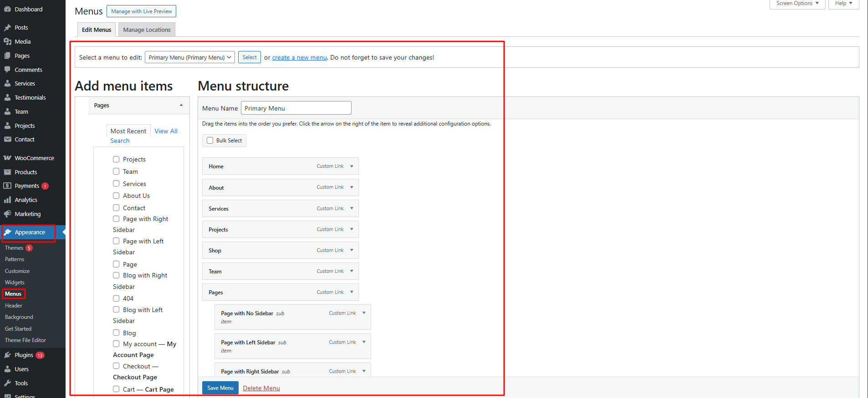Viewport: 868px width, 398px height.
Task: Expand the Team menu item arrow
Action: pyautogui.click(x=352, y=271)
